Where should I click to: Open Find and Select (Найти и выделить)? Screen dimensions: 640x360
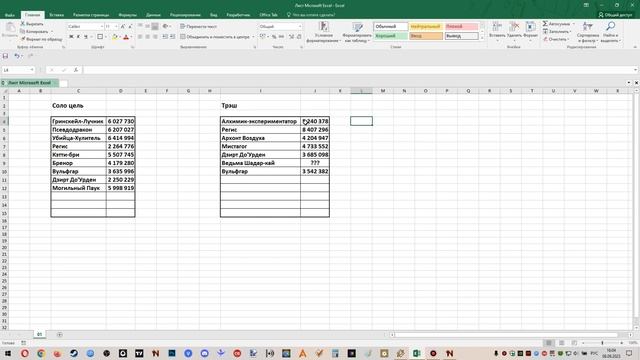pos(610,32)
